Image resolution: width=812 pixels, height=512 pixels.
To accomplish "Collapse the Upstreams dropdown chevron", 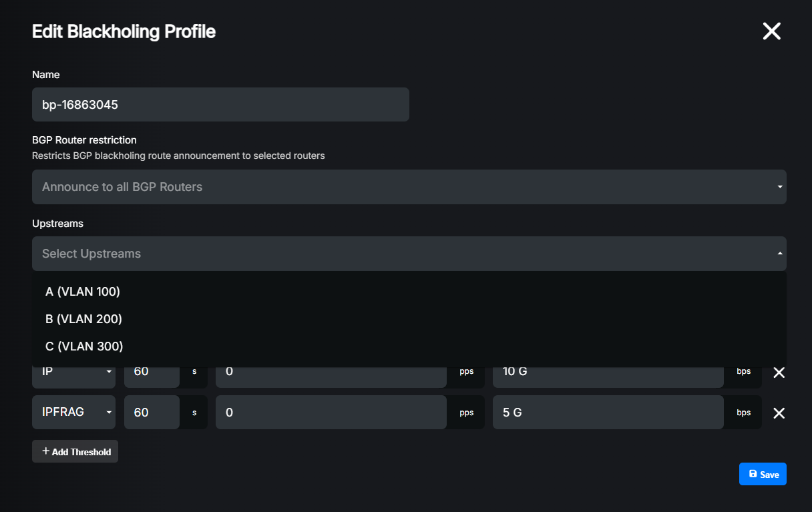I will coord(779,254).
